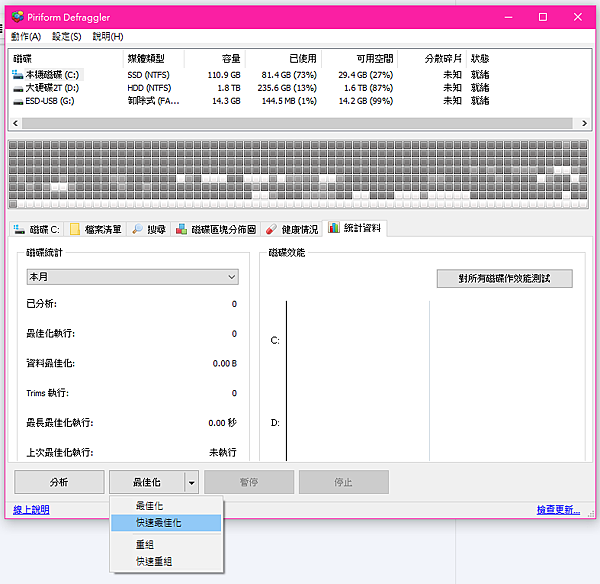Click the 容量 column header

point(215,59)
